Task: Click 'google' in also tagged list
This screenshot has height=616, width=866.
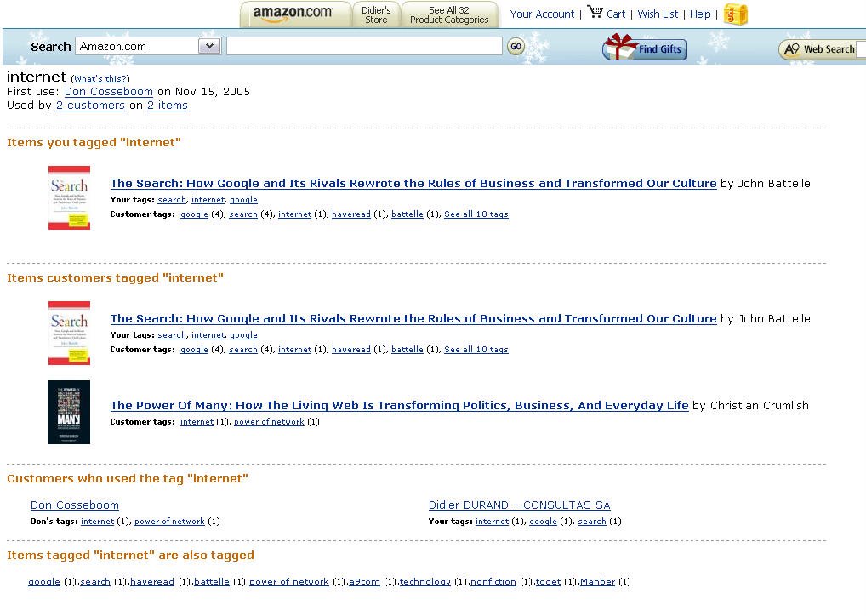Action: pos(44,581)
